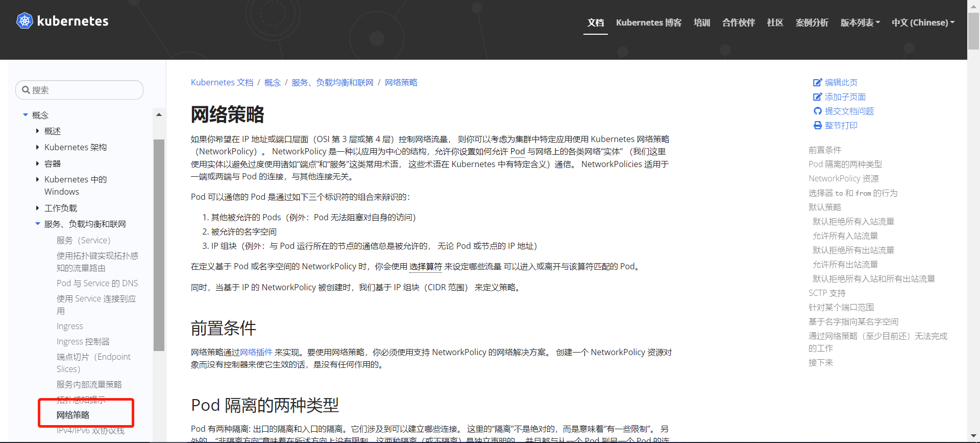The image size is (980, 443).
Task: Open 使用 Service 连接到应用 page
Action: (x=96, y=305)
